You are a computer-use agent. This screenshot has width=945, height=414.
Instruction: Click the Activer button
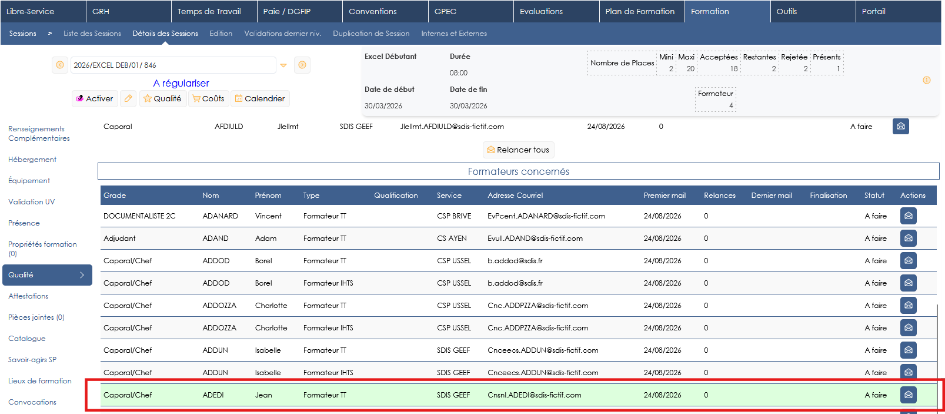coord(95,98)
